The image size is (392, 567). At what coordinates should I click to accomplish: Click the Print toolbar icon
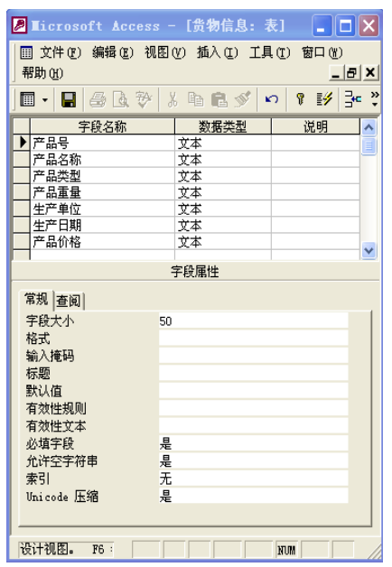(98, 99)
